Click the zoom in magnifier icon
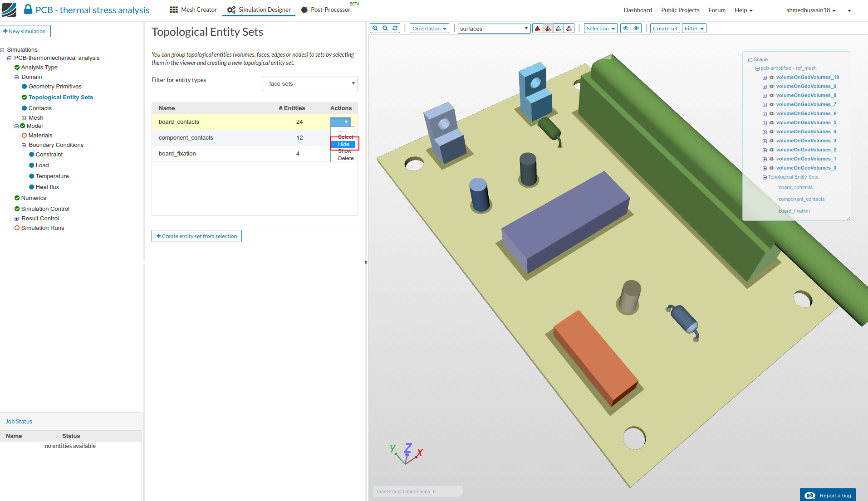Screen dimensions: 868x501 click(375, 28)
